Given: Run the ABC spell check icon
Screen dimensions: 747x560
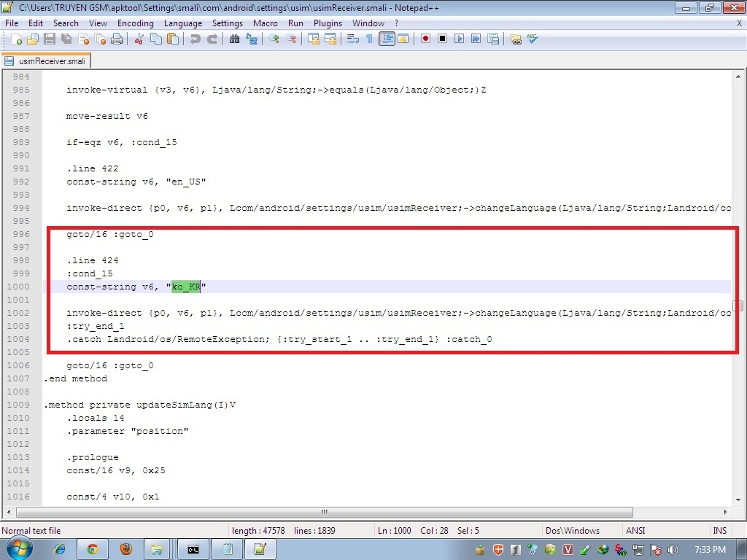Looking at the screenshot, I should tap(532, 39).
